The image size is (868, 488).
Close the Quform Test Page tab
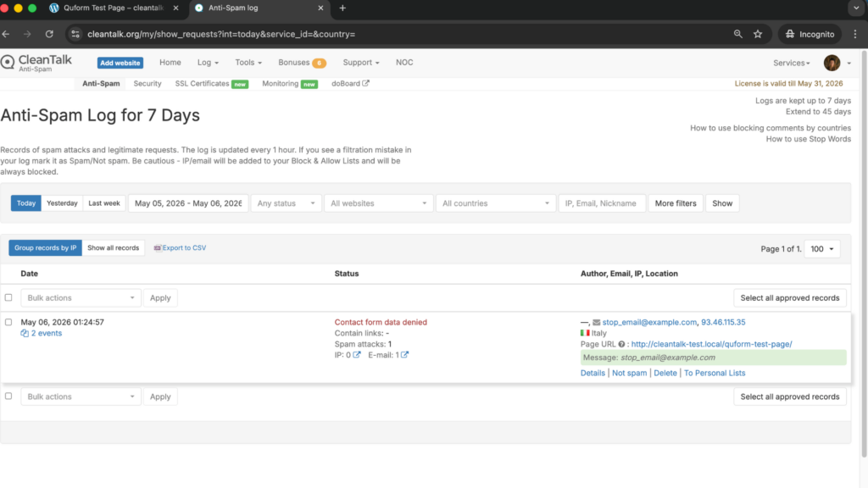coord(176,8)
